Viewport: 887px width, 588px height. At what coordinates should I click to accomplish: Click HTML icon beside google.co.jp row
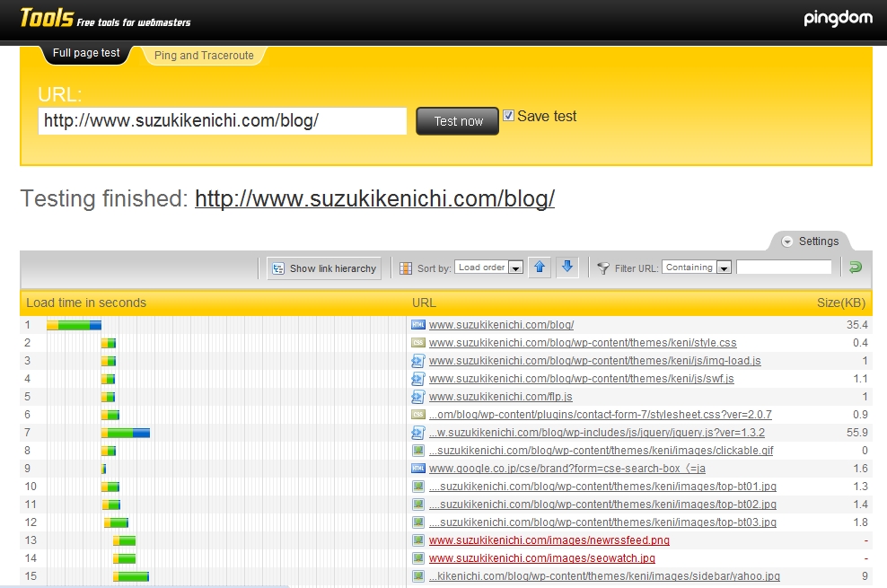418,468
